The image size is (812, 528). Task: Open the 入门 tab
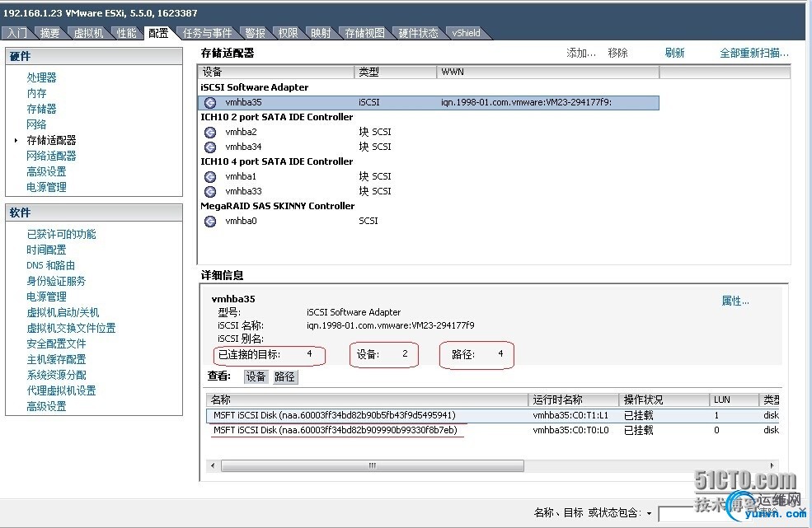tap(17, 33)
